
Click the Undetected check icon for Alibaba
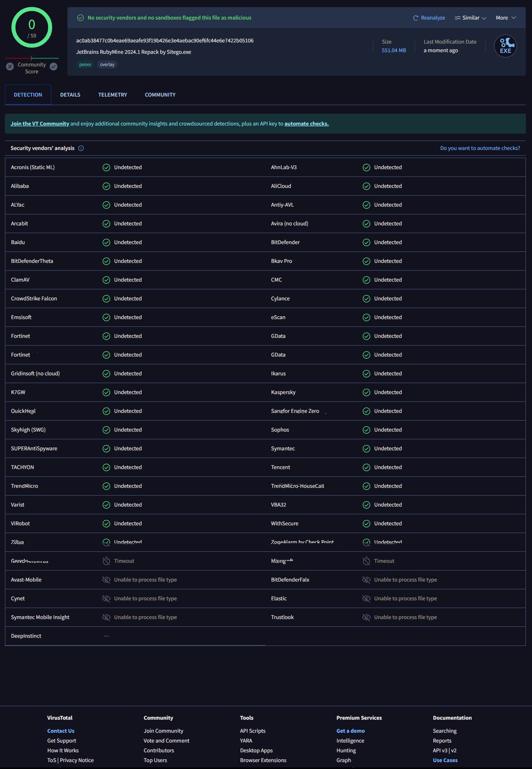click(106, 186)
